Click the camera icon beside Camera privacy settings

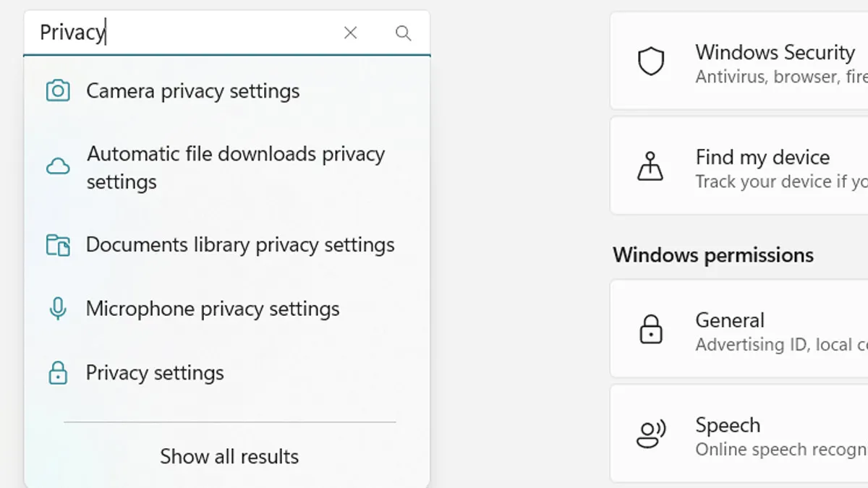58,91
